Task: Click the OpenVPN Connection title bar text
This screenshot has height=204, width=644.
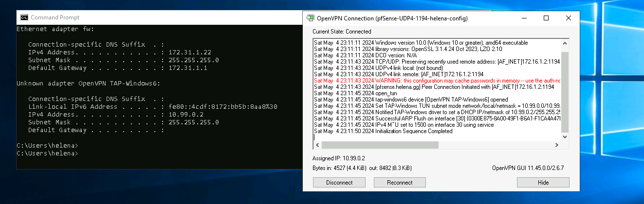Action: 392,18
